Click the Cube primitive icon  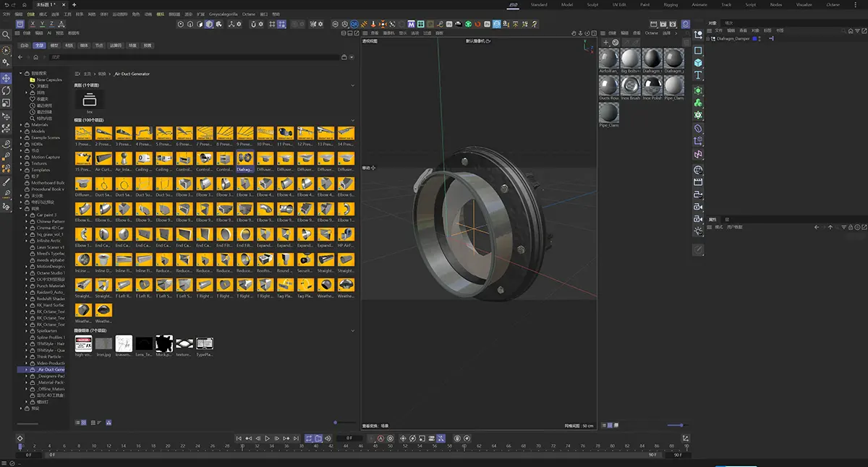(698, 63)
